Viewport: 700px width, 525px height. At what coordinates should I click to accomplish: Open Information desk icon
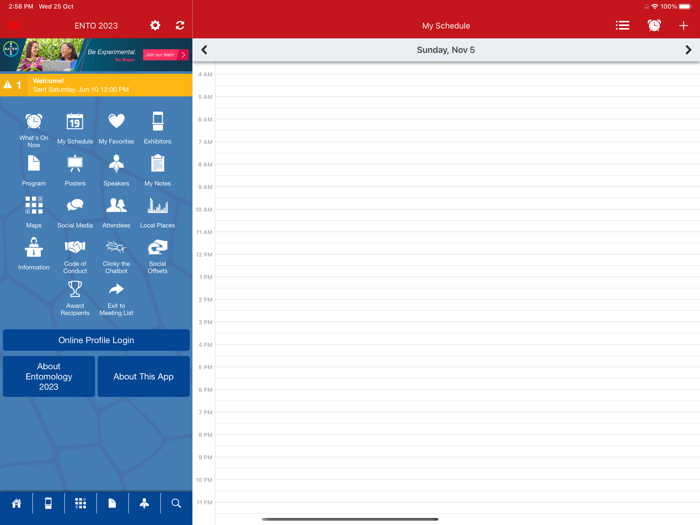[x=33, y=254]
